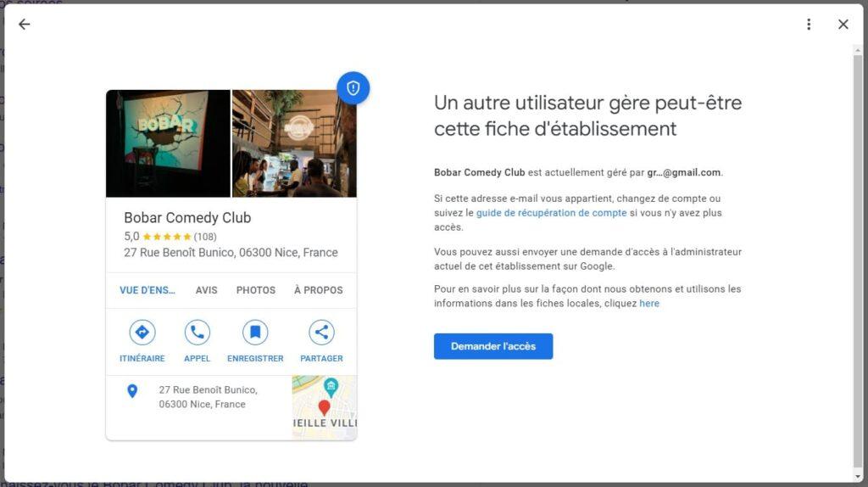Click the scrollbar down arrow
This screenshot has width=868, height=487.
click(858, 477)
